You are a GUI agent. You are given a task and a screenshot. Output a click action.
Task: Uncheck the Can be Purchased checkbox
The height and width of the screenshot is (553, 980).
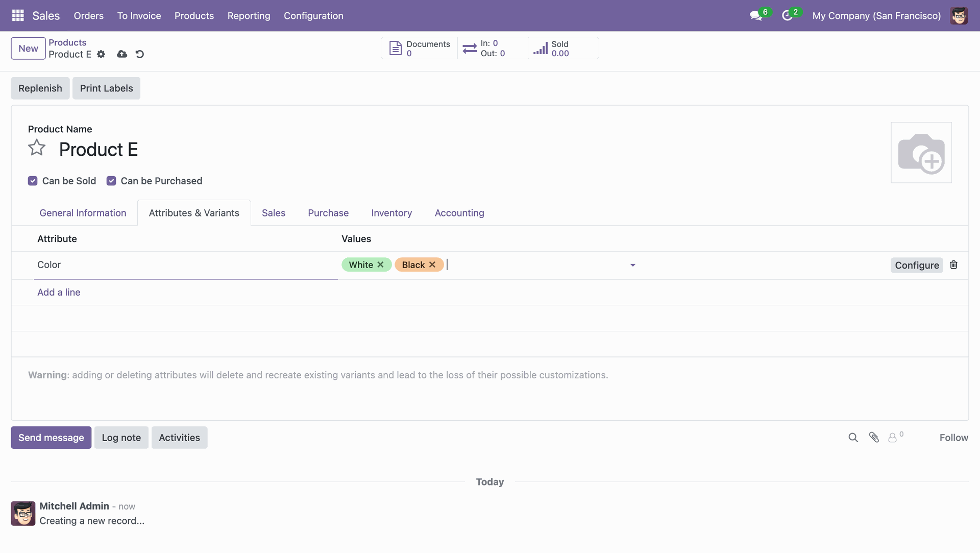click(x=111, y=181)
